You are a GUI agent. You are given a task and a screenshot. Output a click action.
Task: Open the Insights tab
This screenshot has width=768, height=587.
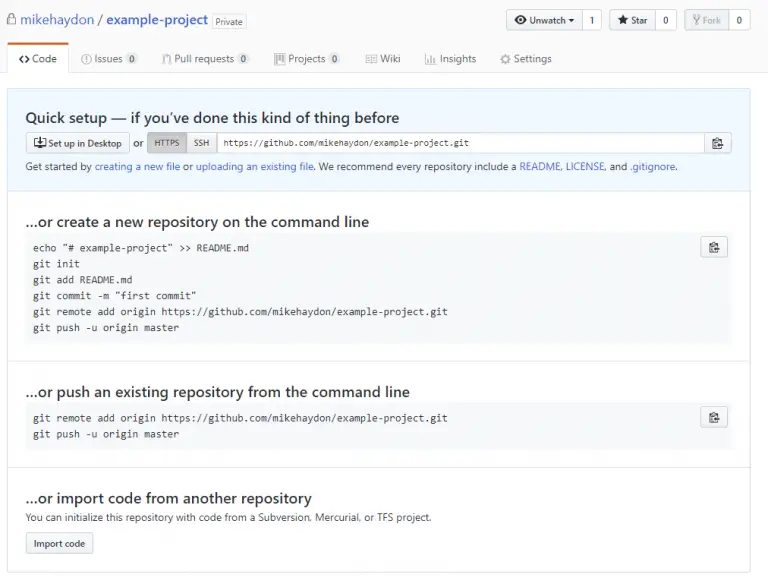click(450, 59)
